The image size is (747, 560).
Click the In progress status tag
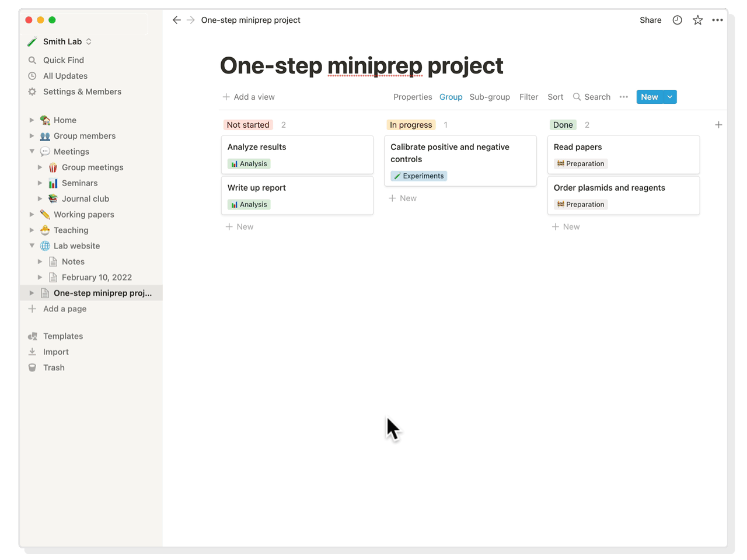(411, 125)
